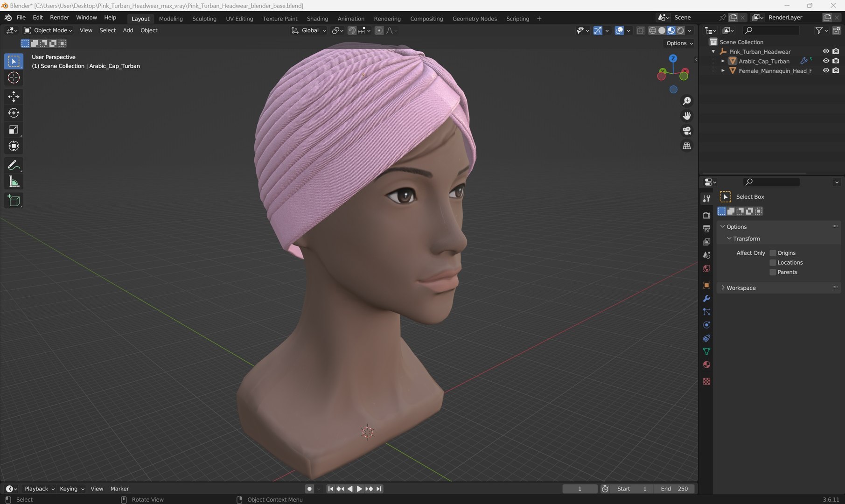Enable the Parents checkbox

click(773, 272)
